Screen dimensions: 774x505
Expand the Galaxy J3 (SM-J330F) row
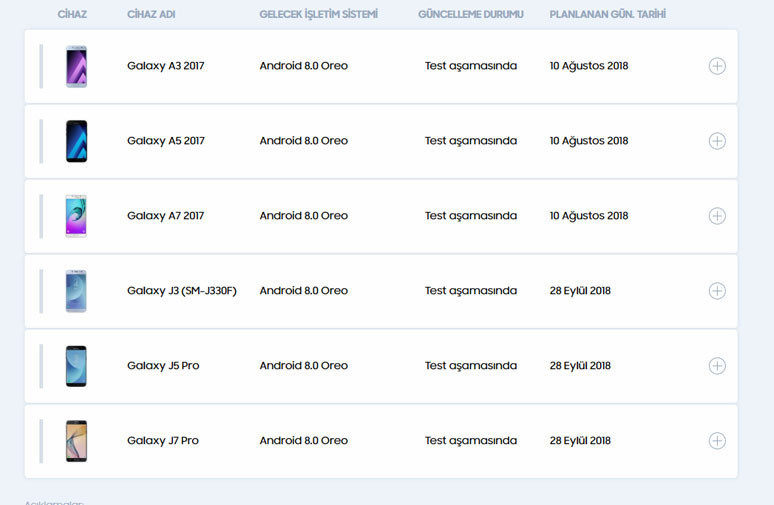pos(716,291)
